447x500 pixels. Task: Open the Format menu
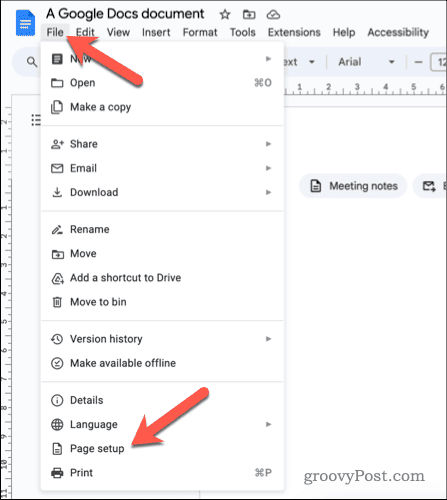200,32
